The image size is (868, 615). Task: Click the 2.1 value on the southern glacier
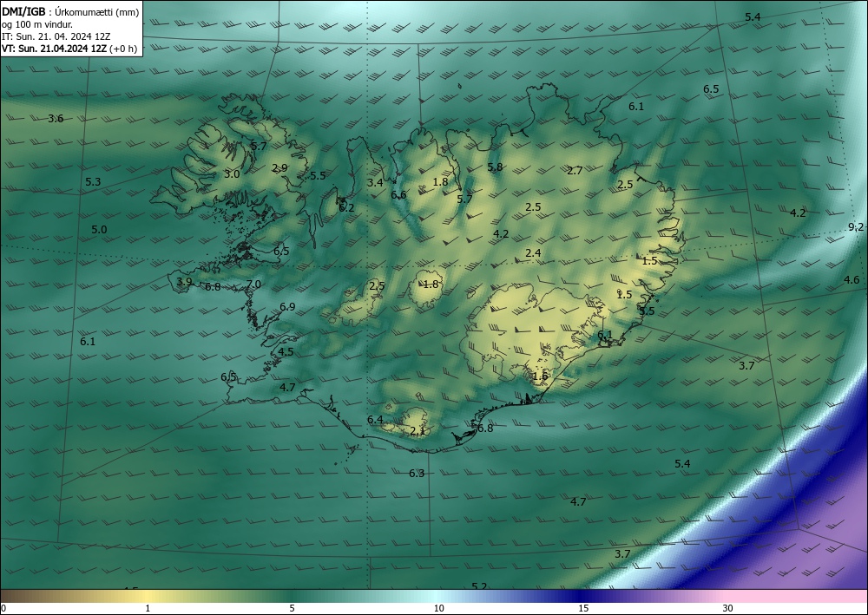click(x=418, y=430)
